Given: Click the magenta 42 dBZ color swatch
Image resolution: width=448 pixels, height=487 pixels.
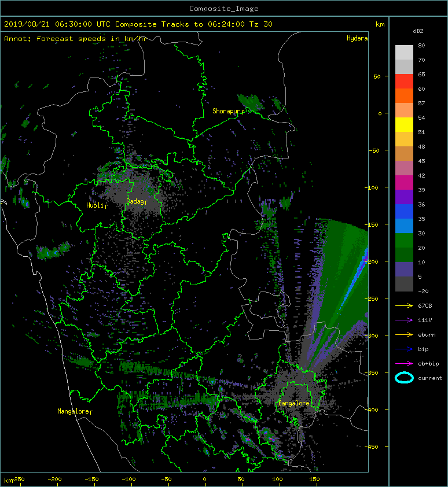Looking at the screenshot, I should click(x=404, y=182).
